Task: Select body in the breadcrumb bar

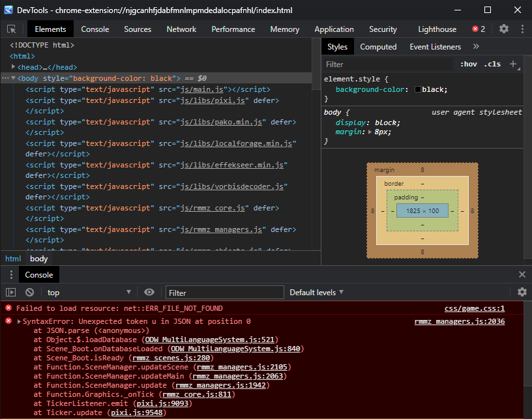Action: [x=38, y=259]
